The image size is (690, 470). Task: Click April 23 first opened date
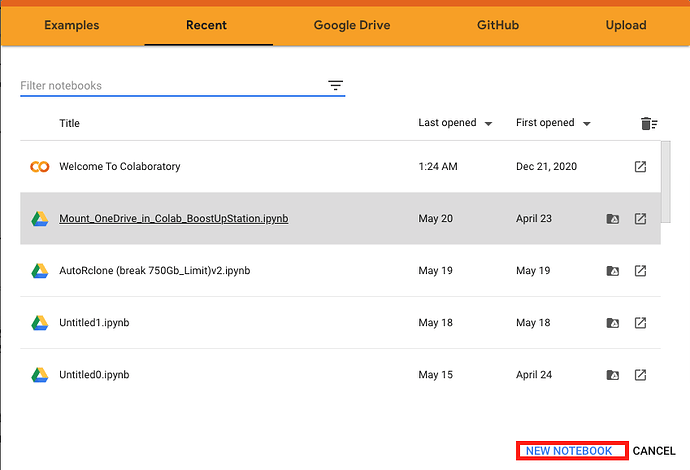pyautogui.click(x=534, y=219)
